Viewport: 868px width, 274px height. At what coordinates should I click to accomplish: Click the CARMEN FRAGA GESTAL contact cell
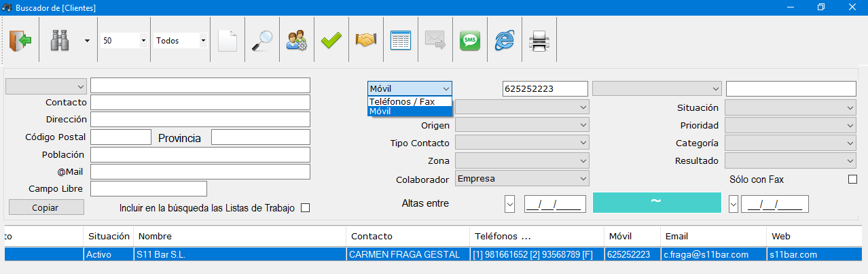407,254
